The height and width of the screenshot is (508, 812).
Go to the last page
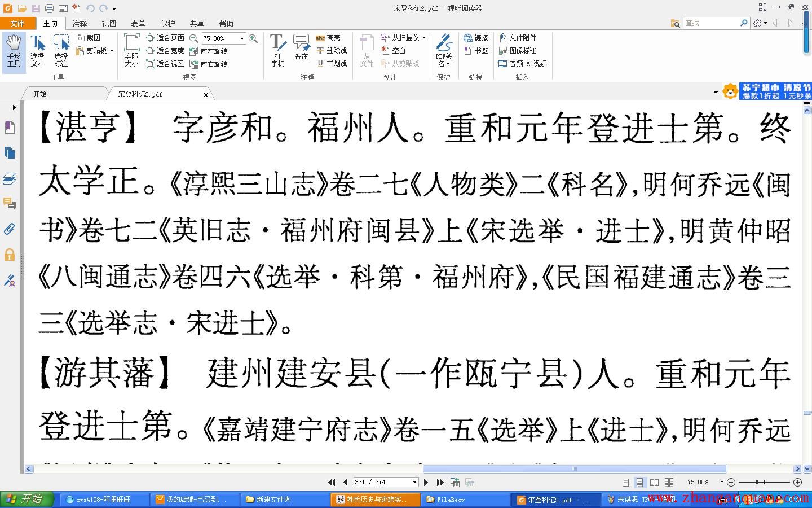pos(440,482)
